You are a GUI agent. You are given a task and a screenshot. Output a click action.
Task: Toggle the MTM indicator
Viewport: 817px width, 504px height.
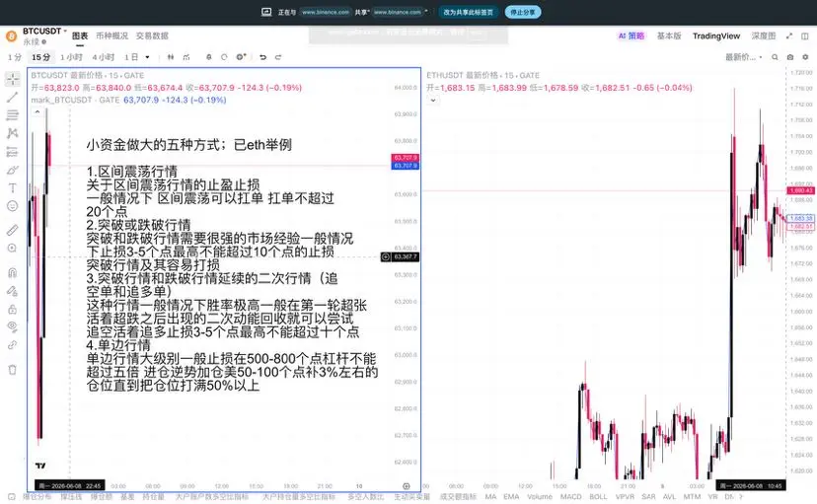pos(692,497)
